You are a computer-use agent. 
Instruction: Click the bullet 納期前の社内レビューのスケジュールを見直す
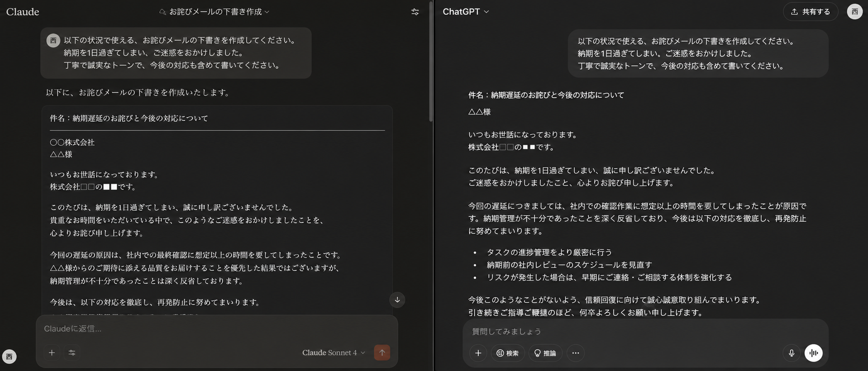coord(569,265)
